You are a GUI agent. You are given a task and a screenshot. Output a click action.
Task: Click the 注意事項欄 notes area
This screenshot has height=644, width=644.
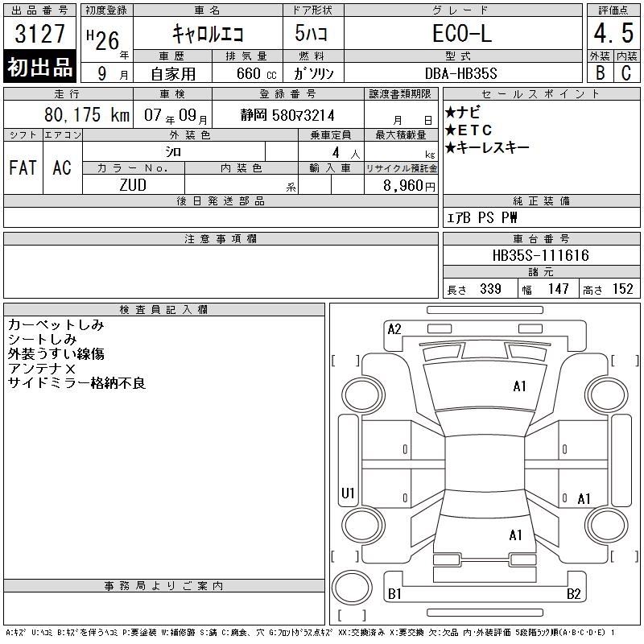221,271
